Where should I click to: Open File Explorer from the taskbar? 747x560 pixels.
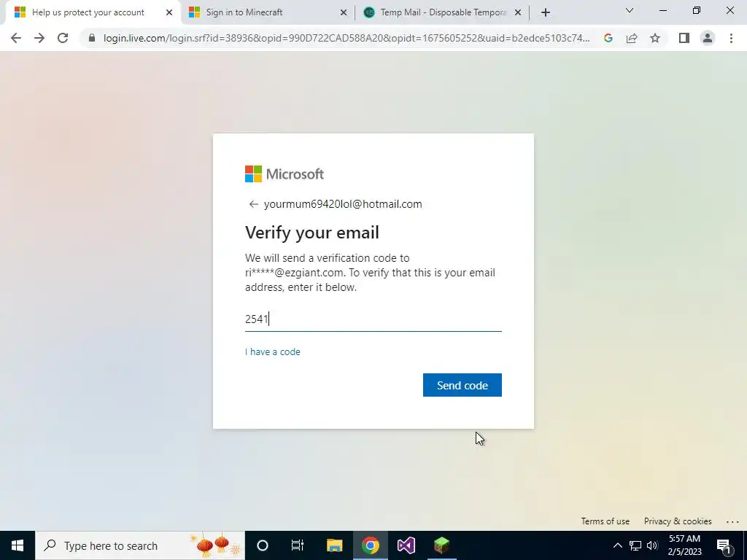(334, 545)
